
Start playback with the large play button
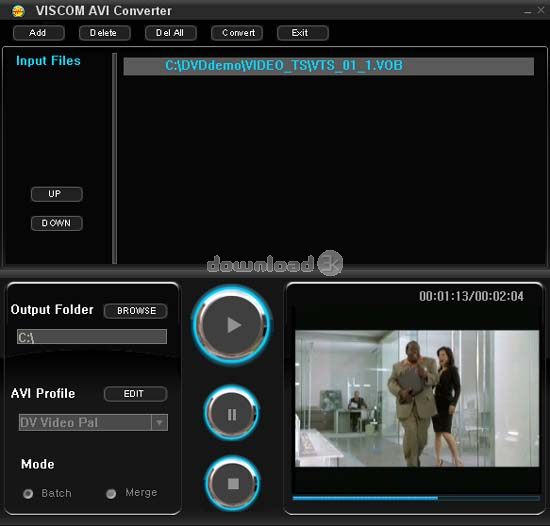[232, 325]
